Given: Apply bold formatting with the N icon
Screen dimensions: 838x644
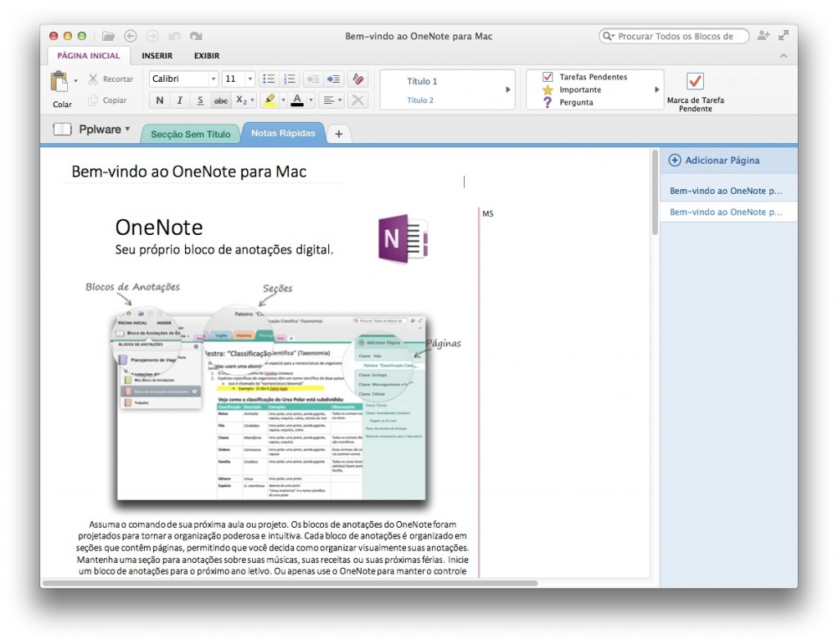Looking at the screenshot, I should [158, 99].
